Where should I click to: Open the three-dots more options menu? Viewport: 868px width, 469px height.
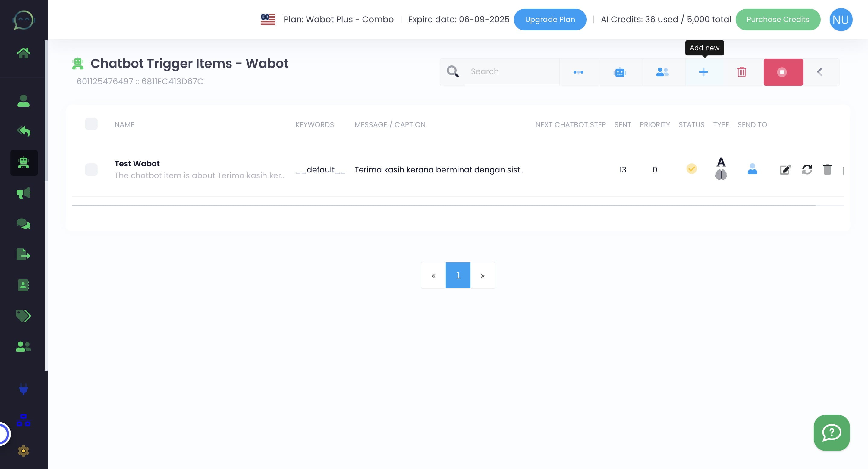click(578, 72)
